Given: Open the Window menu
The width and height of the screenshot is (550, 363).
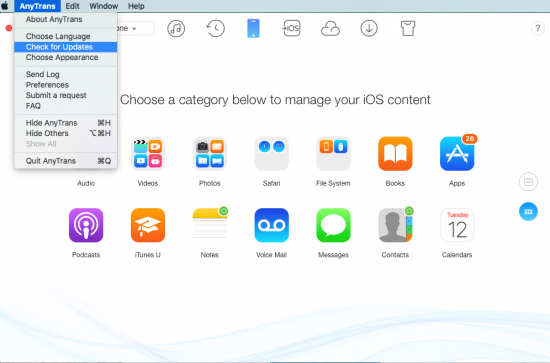Looking at the screenshot, I should 103,6.
